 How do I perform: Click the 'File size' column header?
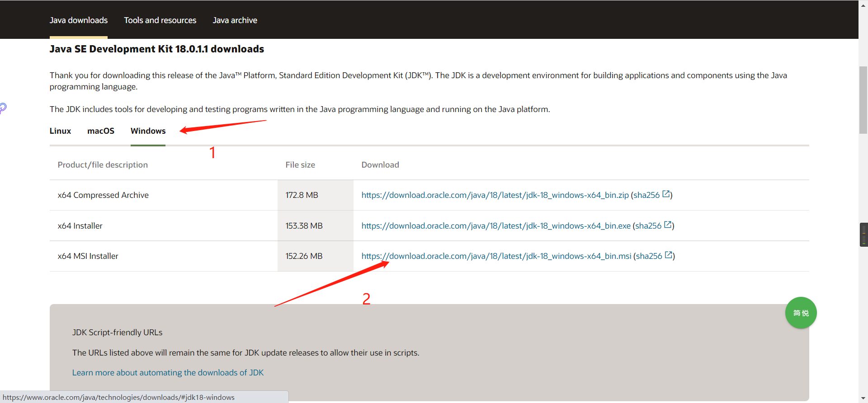(300, 165)
